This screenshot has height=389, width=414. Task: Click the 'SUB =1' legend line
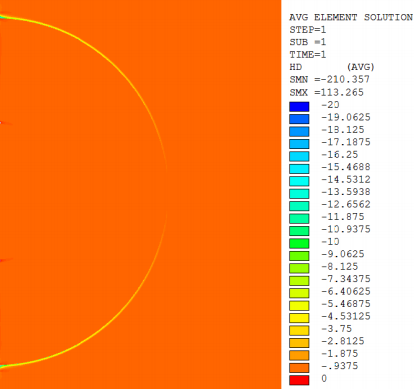(x=308, y=42)
